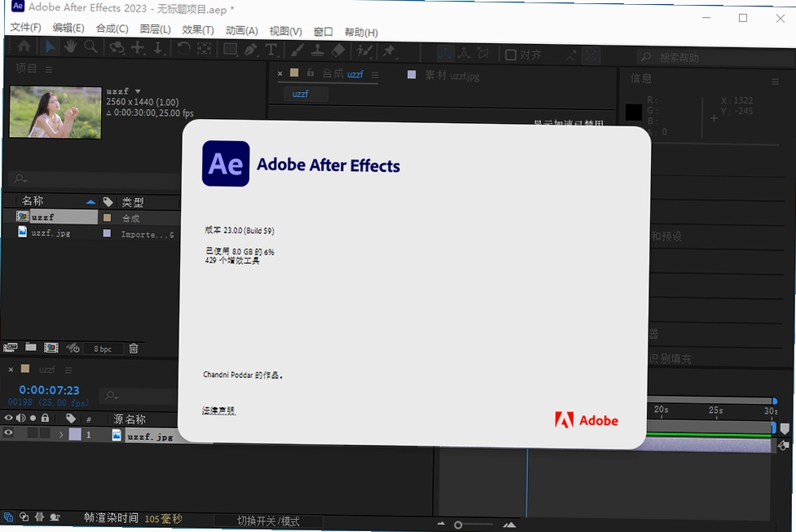Adjust the timeline zoom slider
Image resolution: width=796 pixels, height=532 pixels.
point(459,525)
